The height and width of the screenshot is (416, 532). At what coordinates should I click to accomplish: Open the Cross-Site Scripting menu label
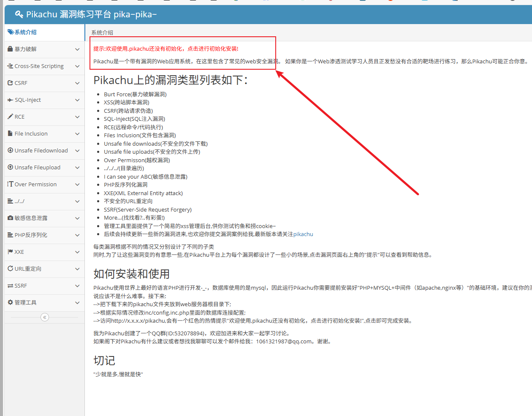point(39,66)
